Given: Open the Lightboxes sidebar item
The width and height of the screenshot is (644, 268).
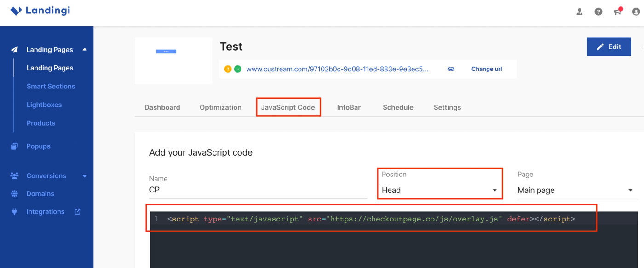Looking at the screenshot, I should coord(44,105).
